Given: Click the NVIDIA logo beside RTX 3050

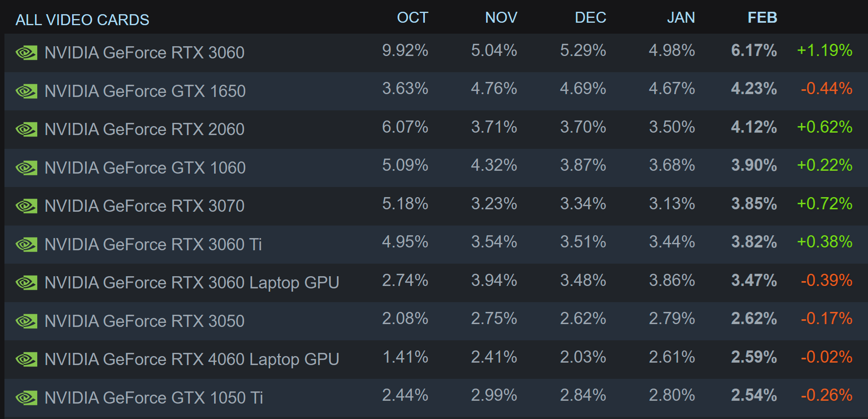Looking at the screenshot, I should 26,321.
